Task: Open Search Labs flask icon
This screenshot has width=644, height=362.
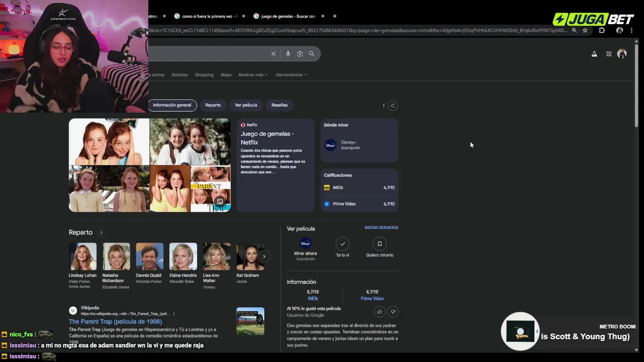Action: [594, 54]
